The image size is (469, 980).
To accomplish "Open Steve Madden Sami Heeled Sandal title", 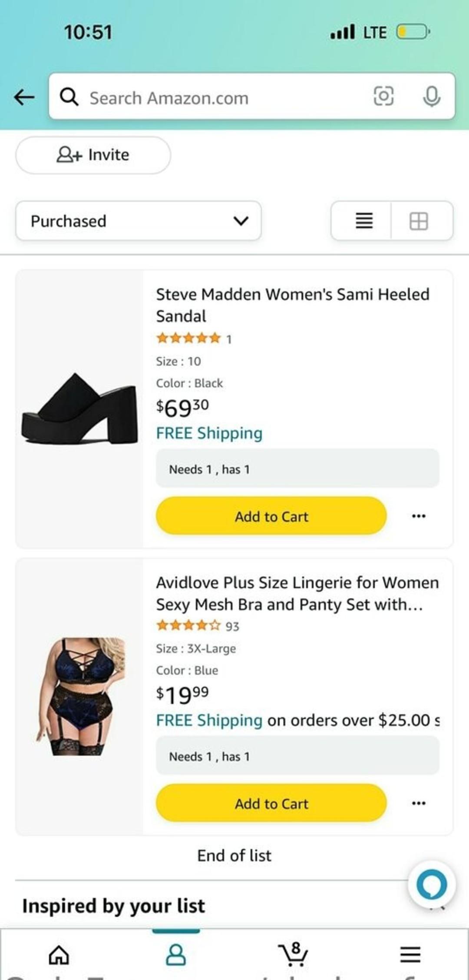I will click(x=292, y=305).
